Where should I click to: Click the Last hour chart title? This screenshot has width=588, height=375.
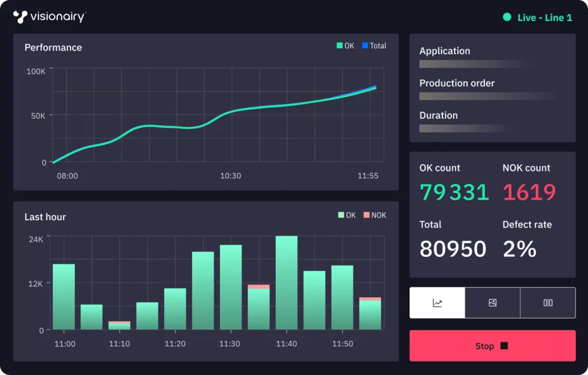[45, 217]
